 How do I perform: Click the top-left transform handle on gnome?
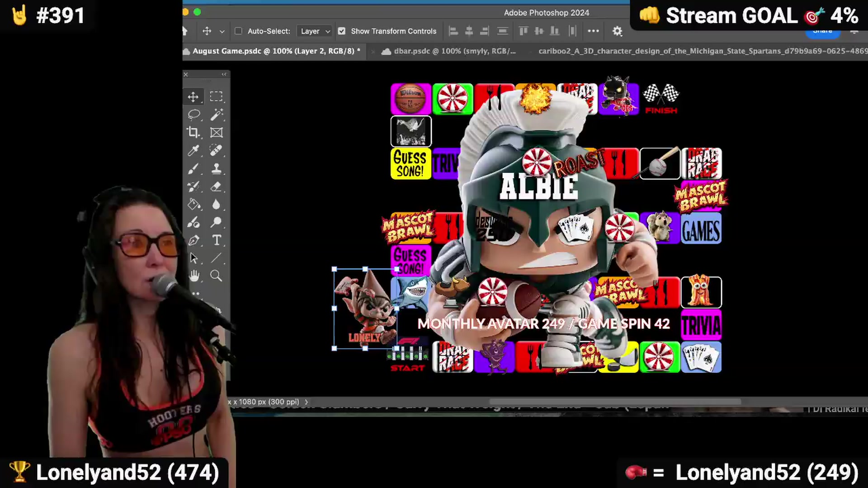pyautogui.click(x=335, y=269)
